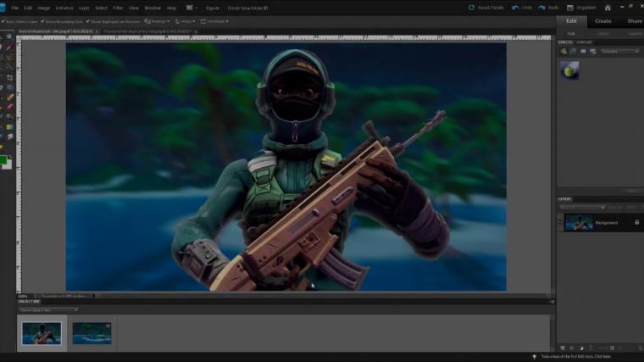Screen dimensions: 644x362
Task: Open the File menu
Action: click(14, 8)
